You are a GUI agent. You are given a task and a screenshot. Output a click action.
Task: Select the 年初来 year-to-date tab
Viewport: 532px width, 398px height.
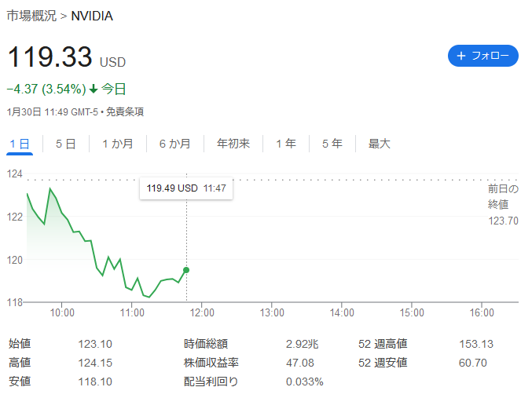(x=233, y=144)
